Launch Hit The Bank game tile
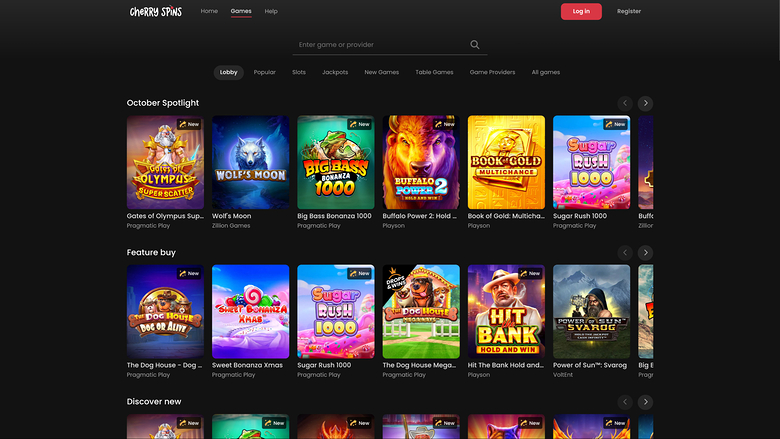Viewport: 780px width, 439px height. coord(506,311)
